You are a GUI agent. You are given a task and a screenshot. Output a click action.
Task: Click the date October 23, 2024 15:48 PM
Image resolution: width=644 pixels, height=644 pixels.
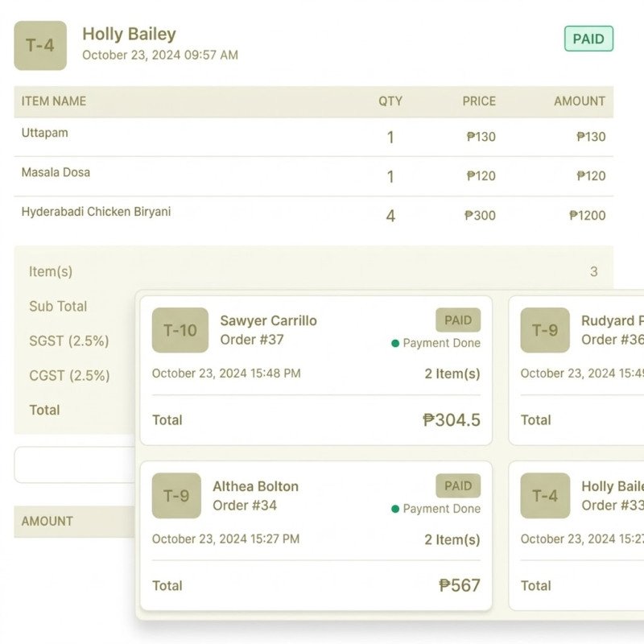(226, 374)
